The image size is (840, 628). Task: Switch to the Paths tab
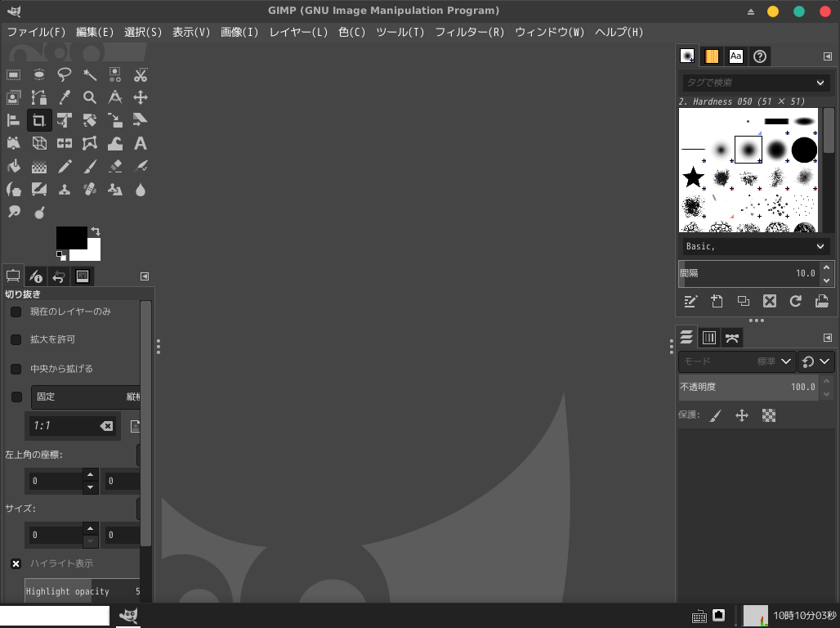(x=732, y=338)
